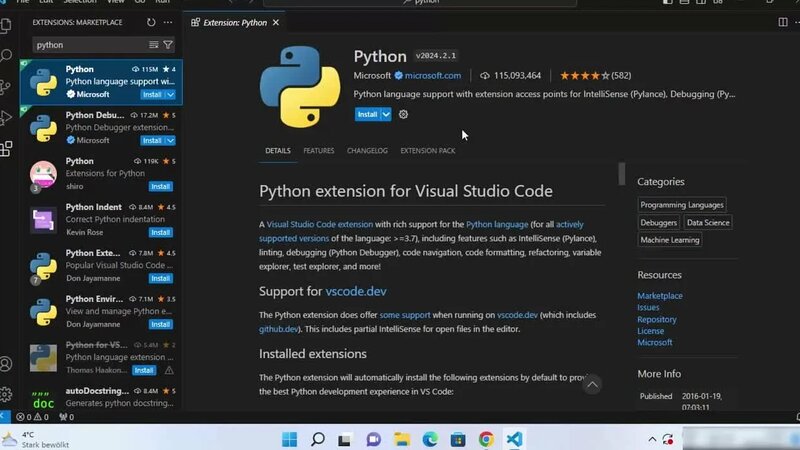Filter extensions with the funnel icon
The height and width of the screenshot is (450, 800).
pyautogui.click(x=168, y=45)
